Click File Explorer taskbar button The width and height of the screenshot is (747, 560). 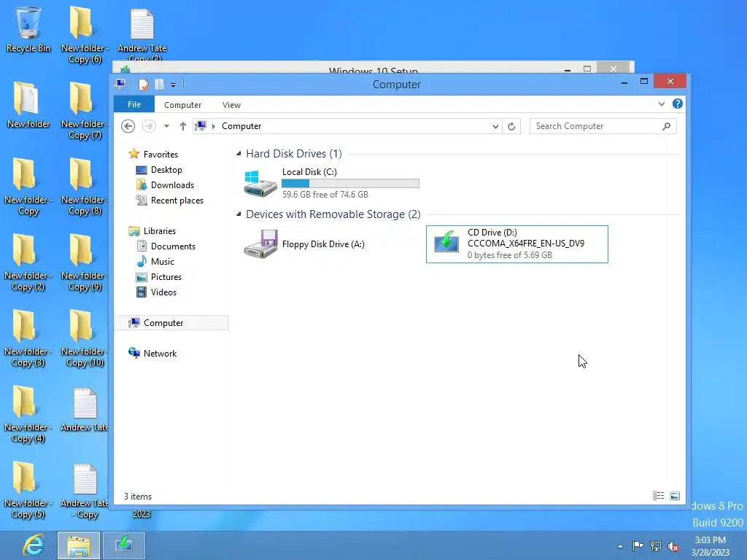click(x=79, y=545)
